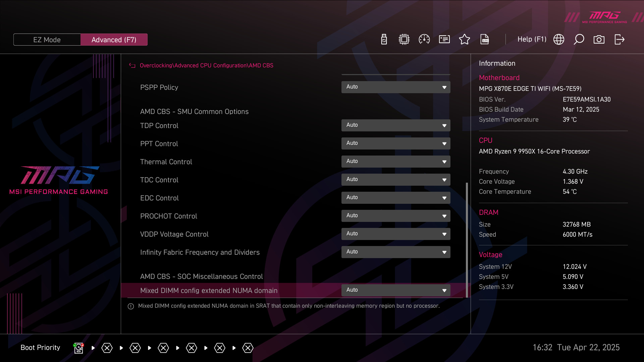This screenshot has width=644, height=362.
Task: Open the Thermal Control dropdown
Action: 396,162
